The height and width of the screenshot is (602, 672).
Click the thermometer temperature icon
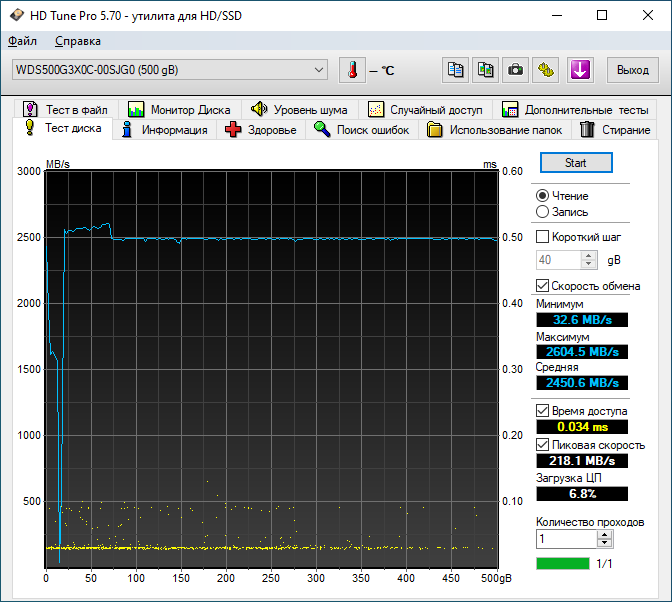click(x=352, y=70)
